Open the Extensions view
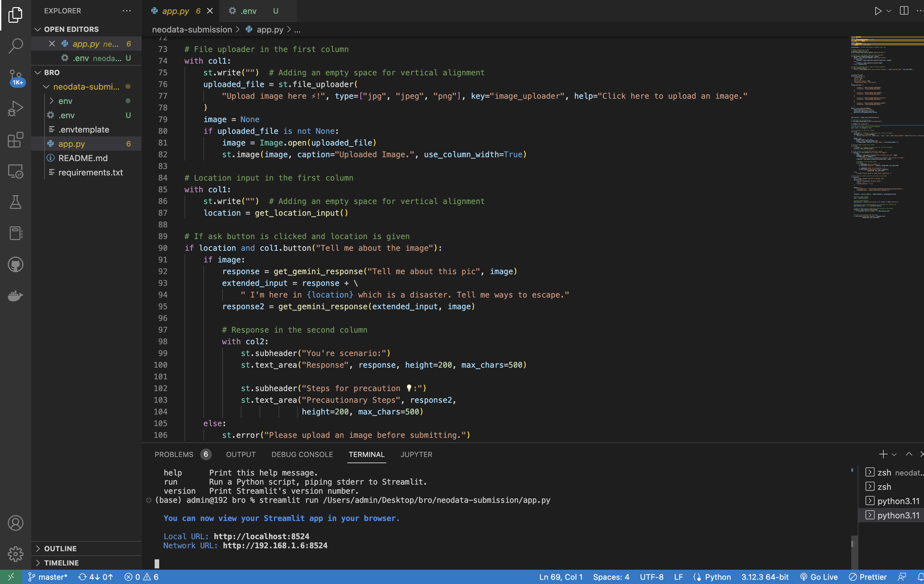The width and height of the screenshot is (924, 584). pyautogui.click(x=15, y=140)
